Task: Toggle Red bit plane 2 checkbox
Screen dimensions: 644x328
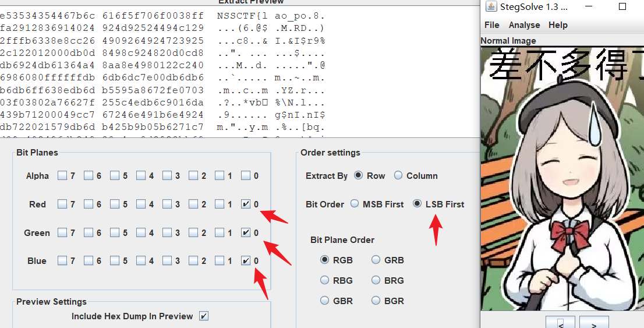Action: [x=193, y=204]
